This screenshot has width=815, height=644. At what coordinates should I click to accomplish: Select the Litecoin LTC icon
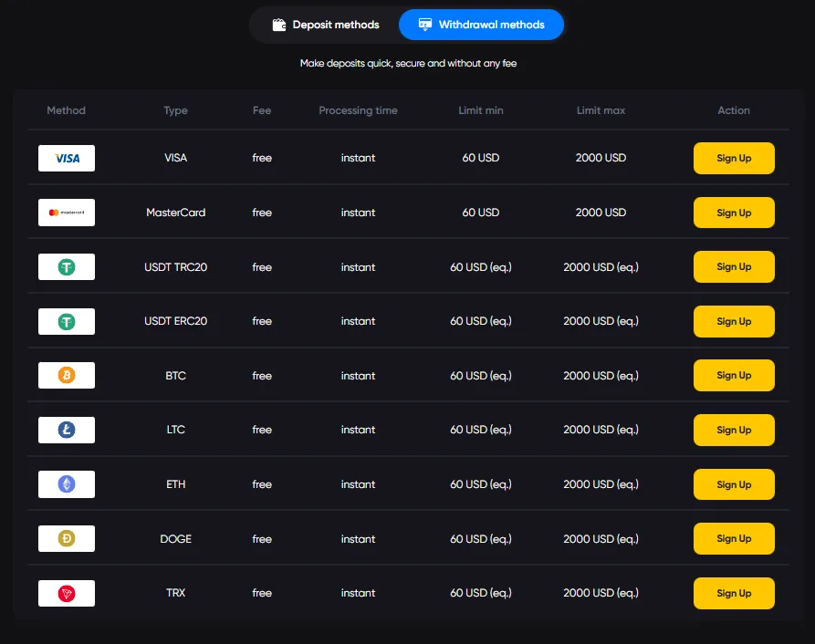coord(66,430)
